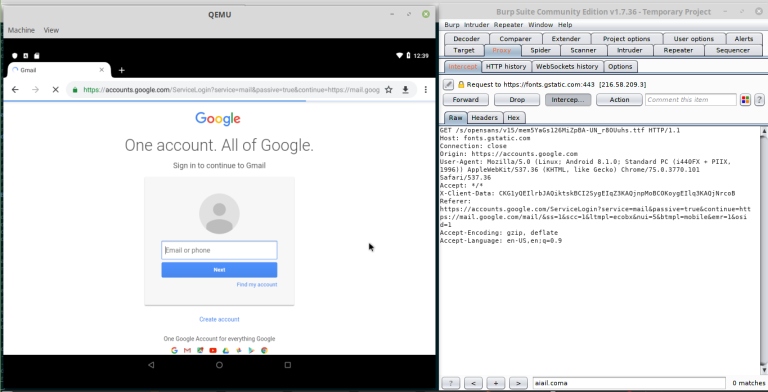
Task: Open the Help menu in Burp
Action: (x=565, y=25)
